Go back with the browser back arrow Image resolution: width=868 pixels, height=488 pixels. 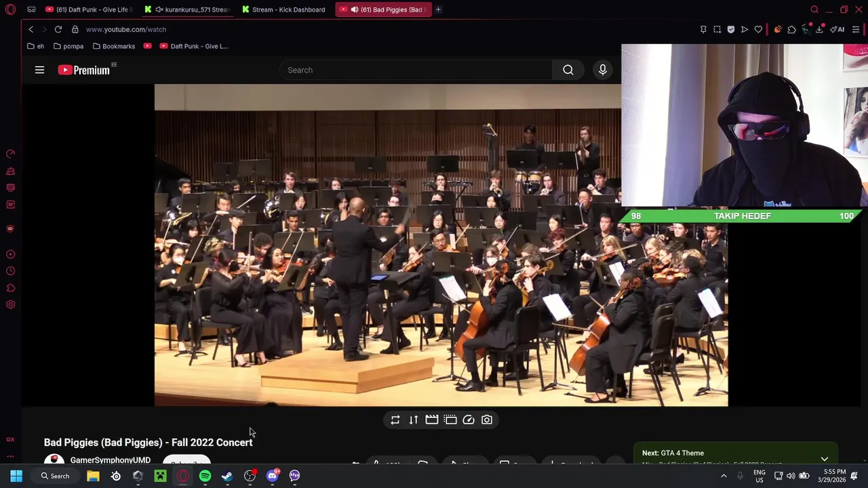click(x=31, y=29)
